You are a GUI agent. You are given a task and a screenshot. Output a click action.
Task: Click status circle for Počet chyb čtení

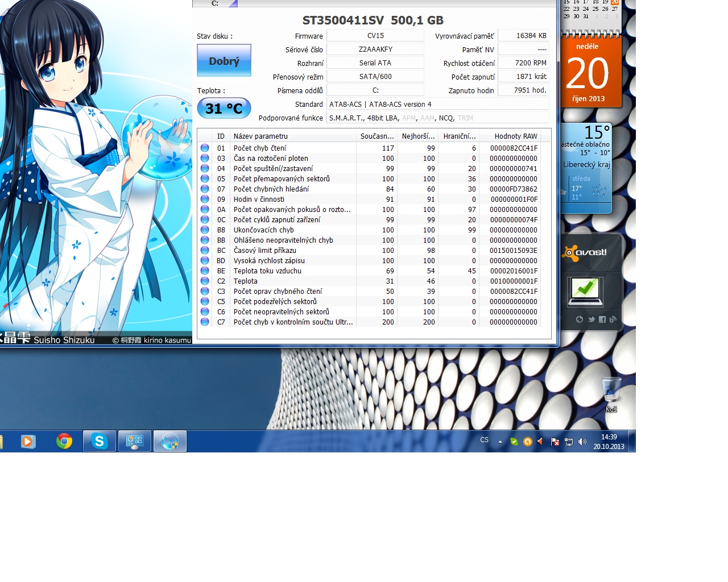click(x=205, y=148)
